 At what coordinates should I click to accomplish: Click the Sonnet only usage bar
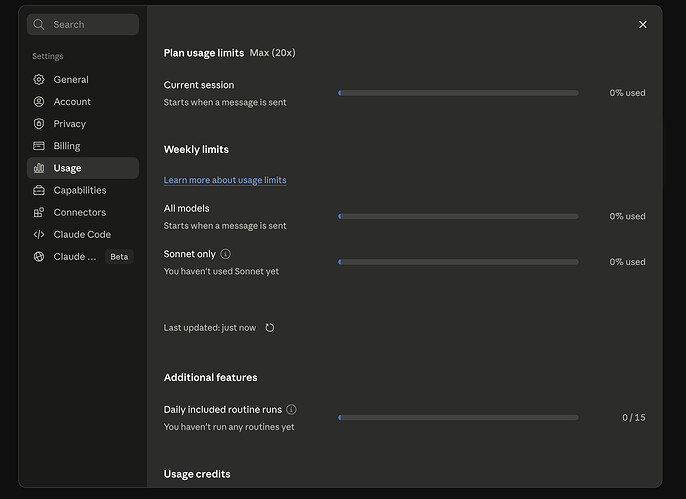click(458, 262)
